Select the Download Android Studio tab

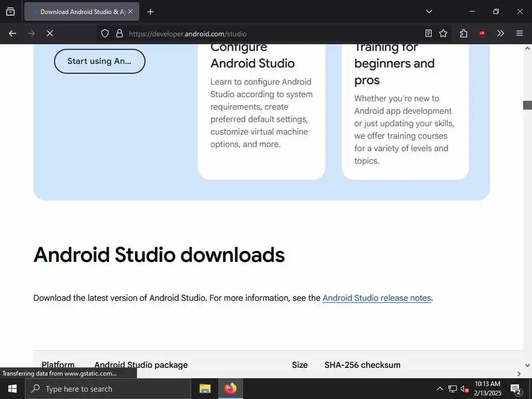pos(82,11)
